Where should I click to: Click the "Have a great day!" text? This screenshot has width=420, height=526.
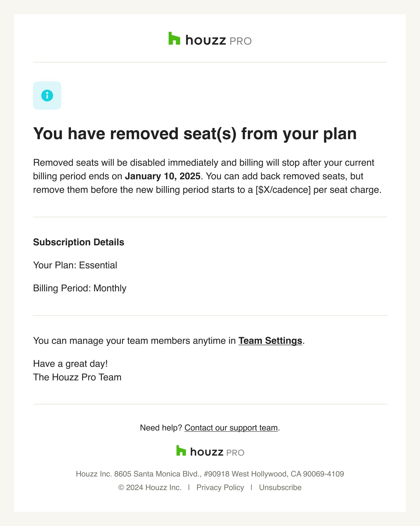point(70,364)
